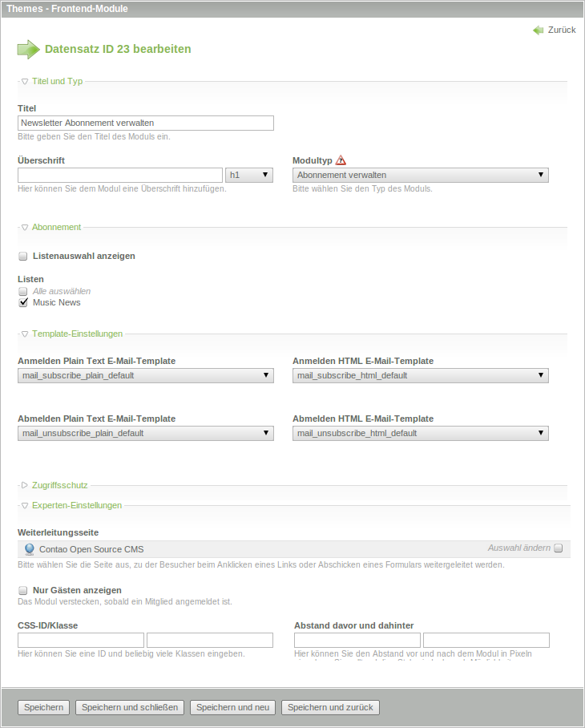Enable Listenauswahl anzeigen checkbox
The height and width of the screenshot is (728, 585).
pyautogui.click(x=23, y=257)
